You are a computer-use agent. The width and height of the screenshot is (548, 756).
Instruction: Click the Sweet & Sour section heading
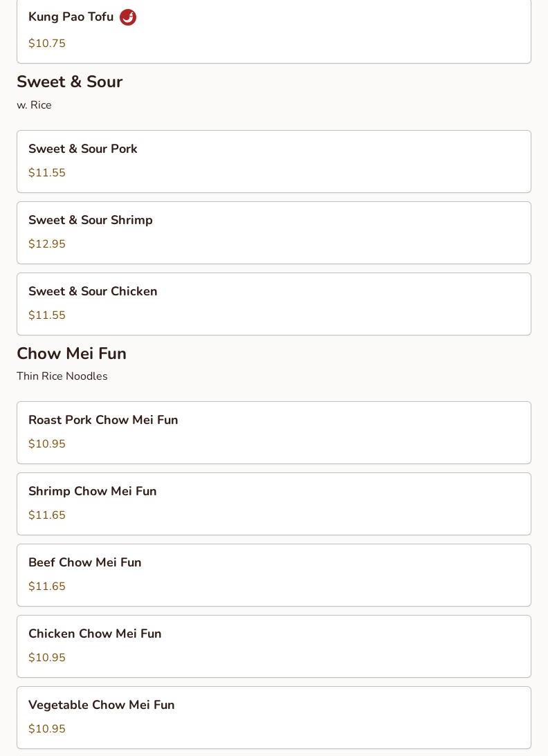pos(70,82)
